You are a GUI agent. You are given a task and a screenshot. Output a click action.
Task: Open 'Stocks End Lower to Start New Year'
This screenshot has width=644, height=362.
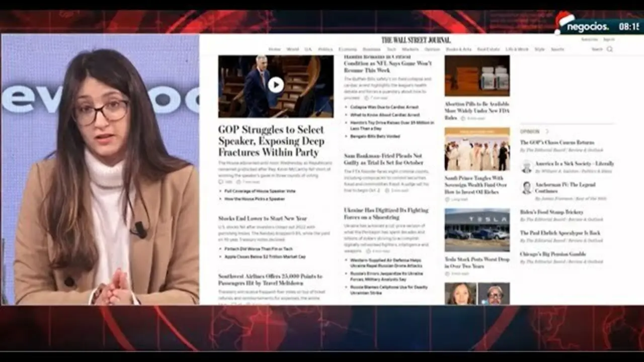pyautogui.click(x=262, y=219)
